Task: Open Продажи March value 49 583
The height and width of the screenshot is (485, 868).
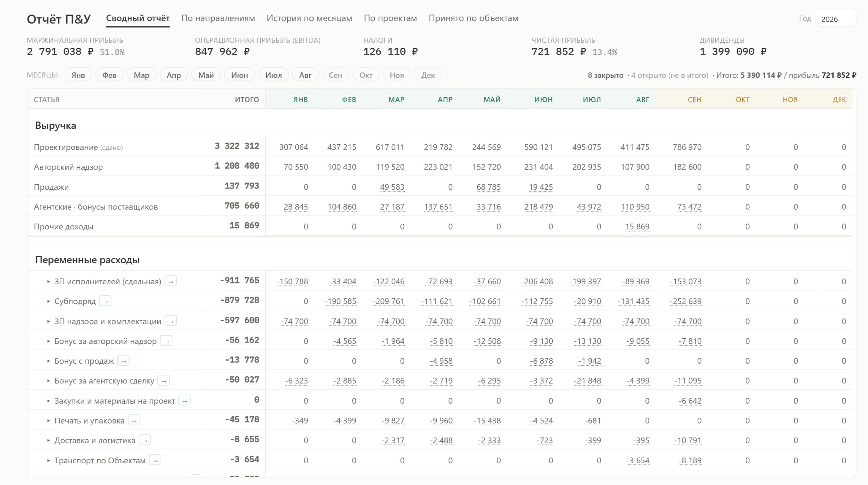Action: pyautogui.click(x=392, y=187)
